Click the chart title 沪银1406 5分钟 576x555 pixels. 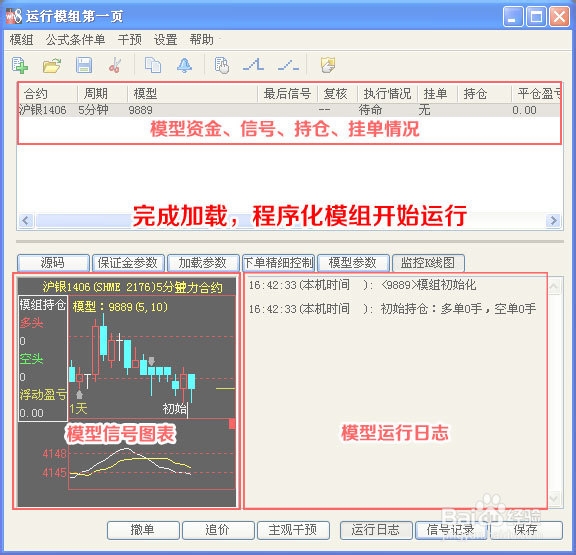(132, 287)
